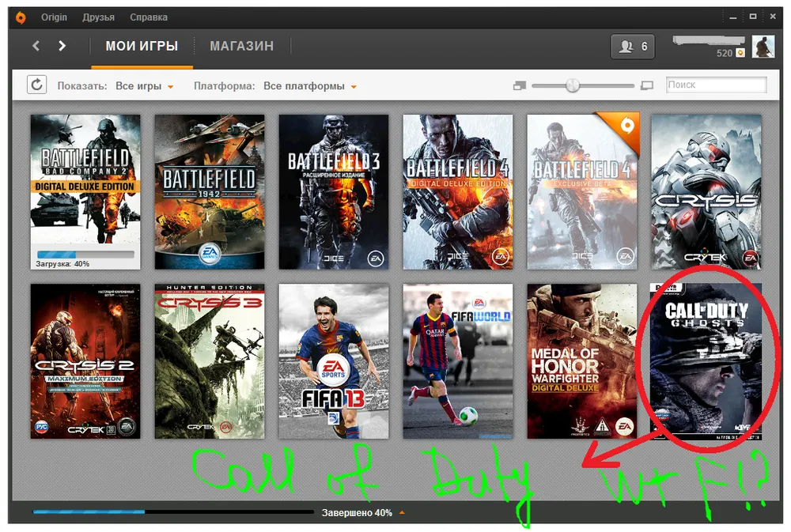Select Battlefield 1942 game tile
The height and width of the screenshot is (532, 791).
(x=210, y=191)
